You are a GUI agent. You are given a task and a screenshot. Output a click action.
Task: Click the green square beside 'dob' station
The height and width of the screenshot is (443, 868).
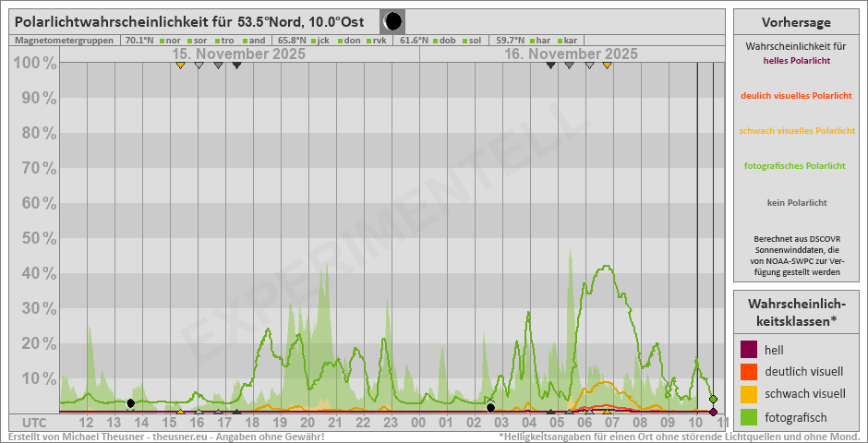(x=435, y=41)
